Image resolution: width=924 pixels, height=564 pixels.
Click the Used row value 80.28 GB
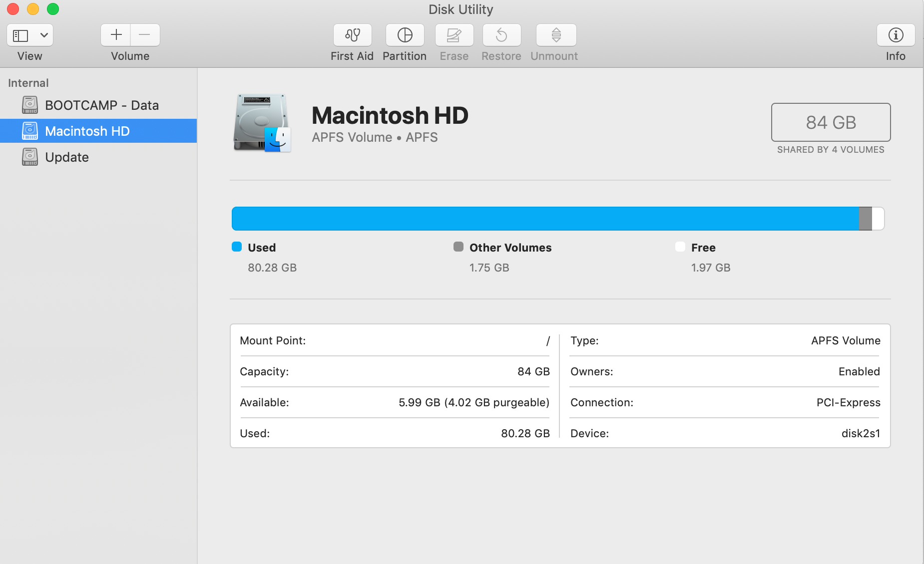pyautogui.click(x=525, y=433)
